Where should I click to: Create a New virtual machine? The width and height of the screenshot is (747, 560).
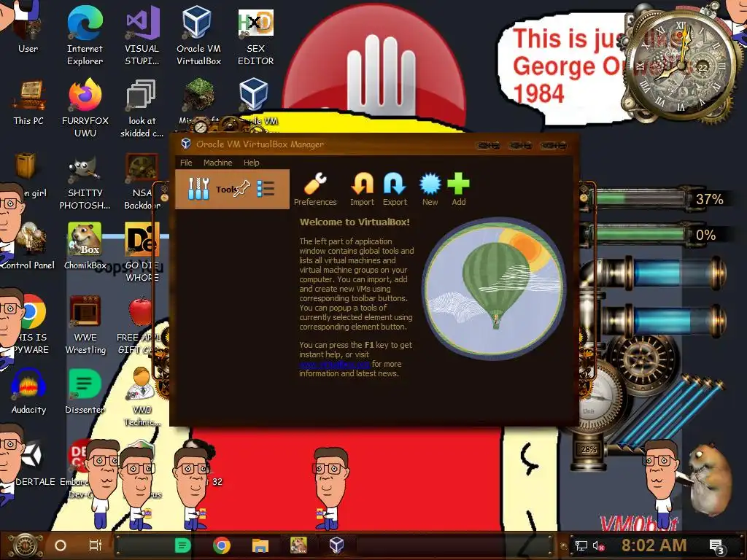point(430,190)
